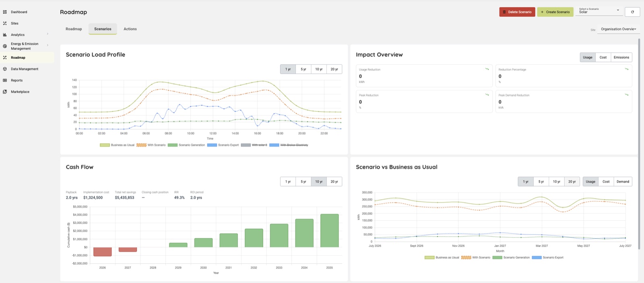Select Cost in Impact Overview

point(603,57)
